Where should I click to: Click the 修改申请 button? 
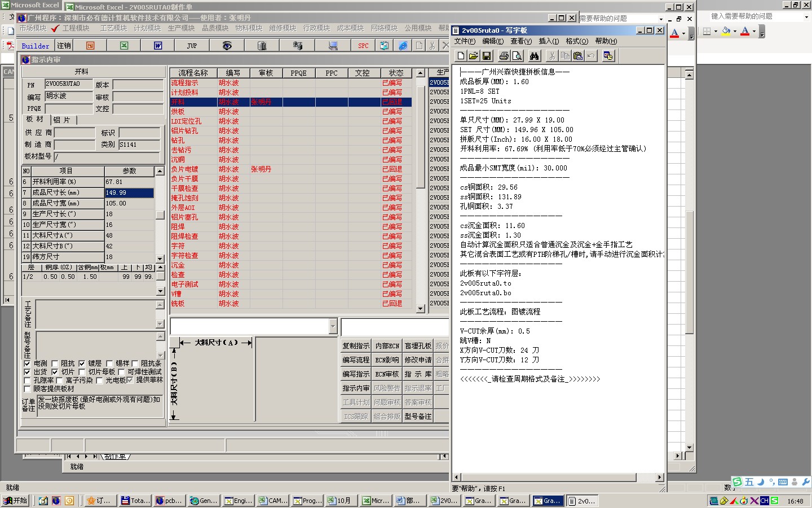point(418,360)
